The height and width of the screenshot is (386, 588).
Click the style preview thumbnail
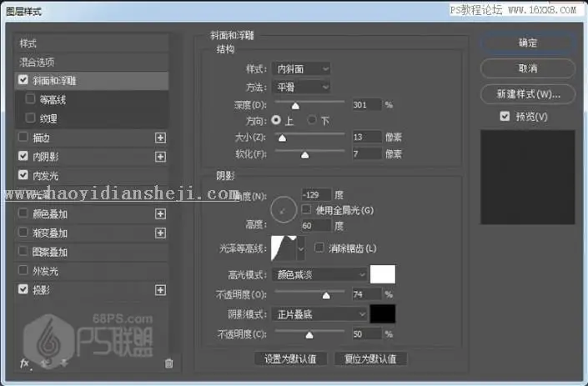pos(528,178)
